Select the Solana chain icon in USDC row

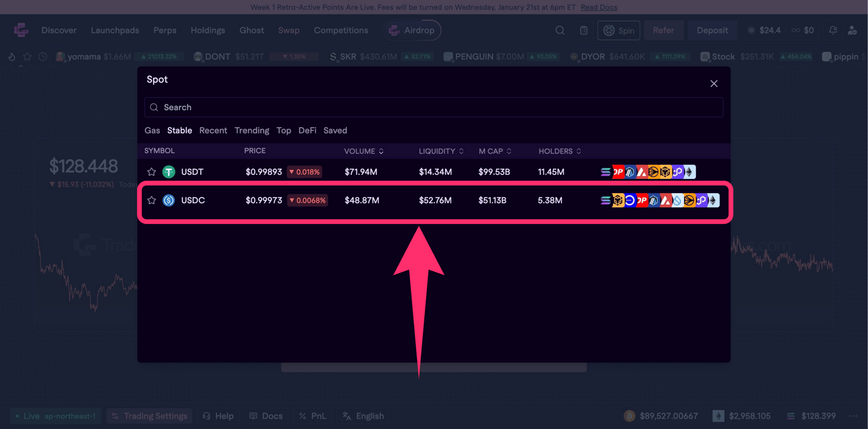click(x=606, y=200)
